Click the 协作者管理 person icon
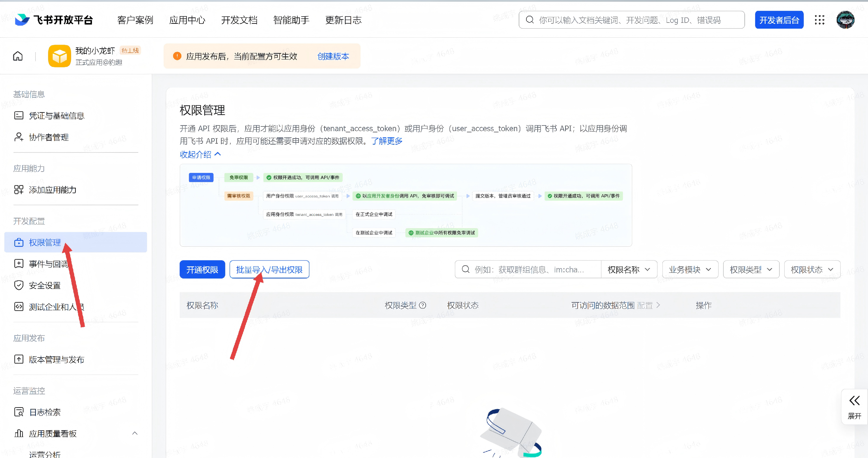The image size is (868, 458). click(19, 137)
